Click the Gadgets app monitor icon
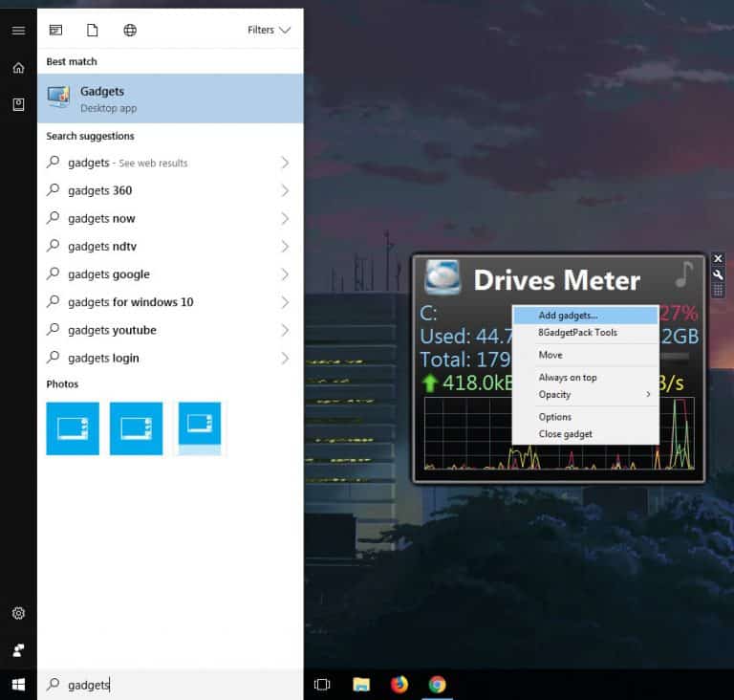 58,97
